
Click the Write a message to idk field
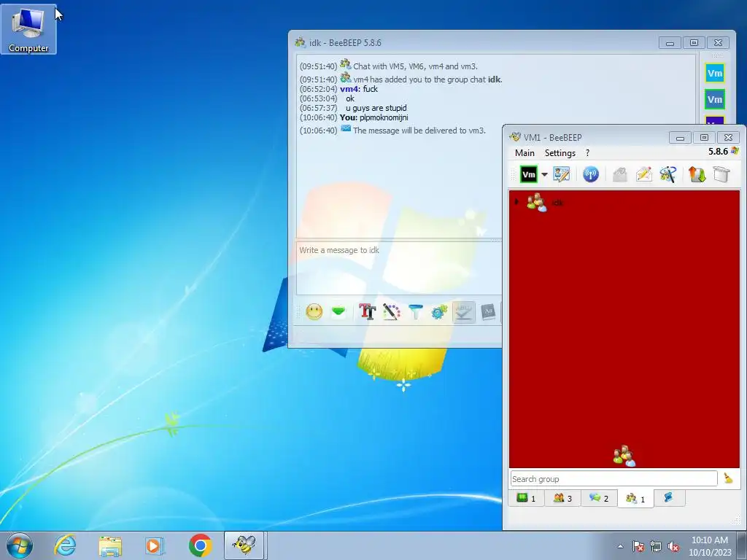[x=399, y=268]
